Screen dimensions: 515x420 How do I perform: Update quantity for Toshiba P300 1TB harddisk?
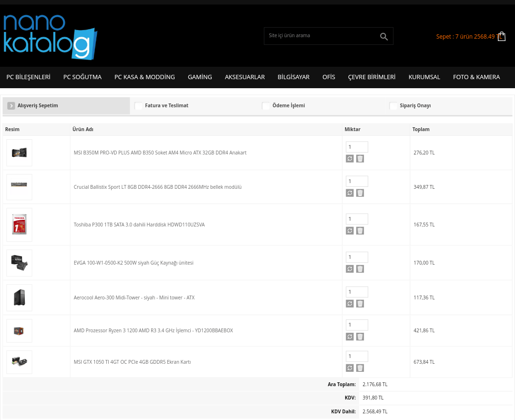(x=350, y=231)
